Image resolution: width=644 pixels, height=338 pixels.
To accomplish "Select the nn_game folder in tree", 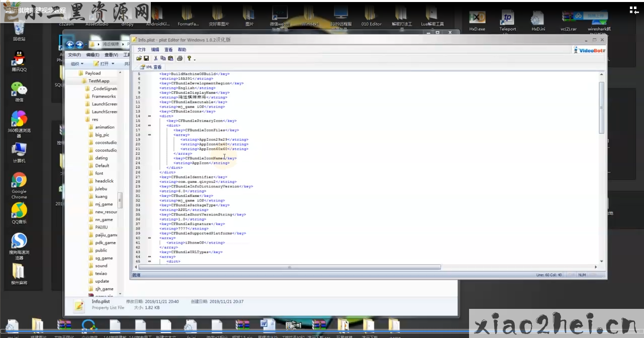I will pos(101,219).
